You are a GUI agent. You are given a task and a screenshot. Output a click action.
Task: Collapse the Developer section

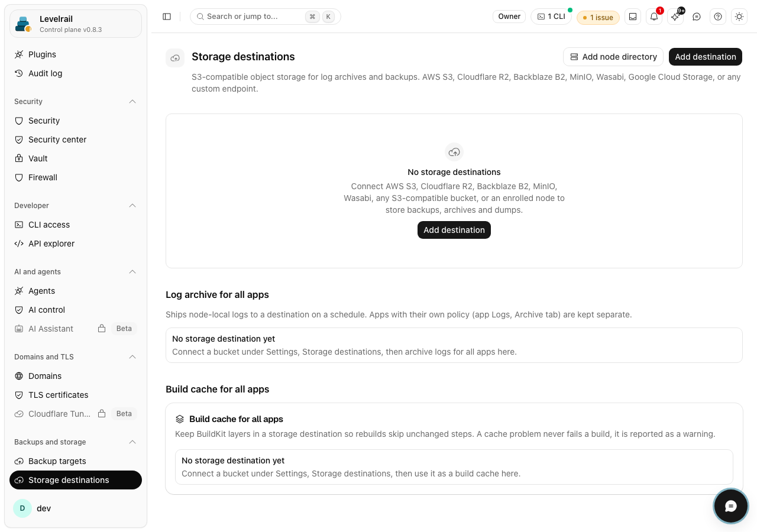click(132, 206)
